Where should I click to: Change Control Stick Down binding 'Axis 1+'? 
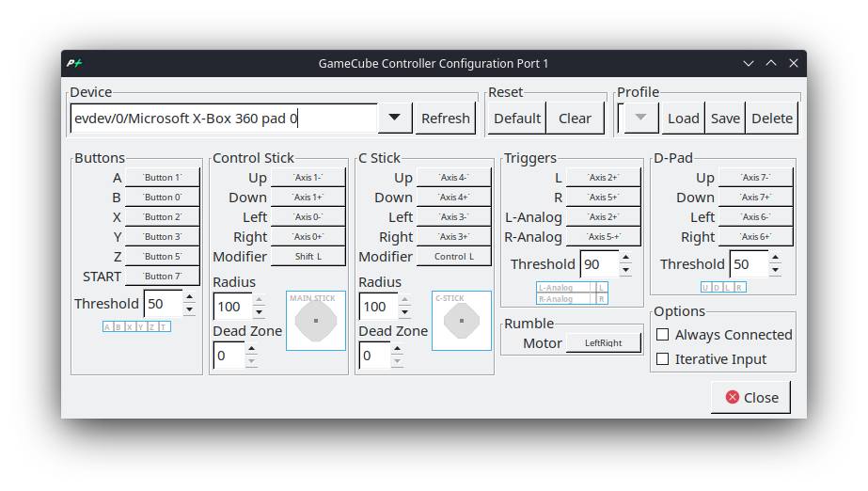point(308,198)
